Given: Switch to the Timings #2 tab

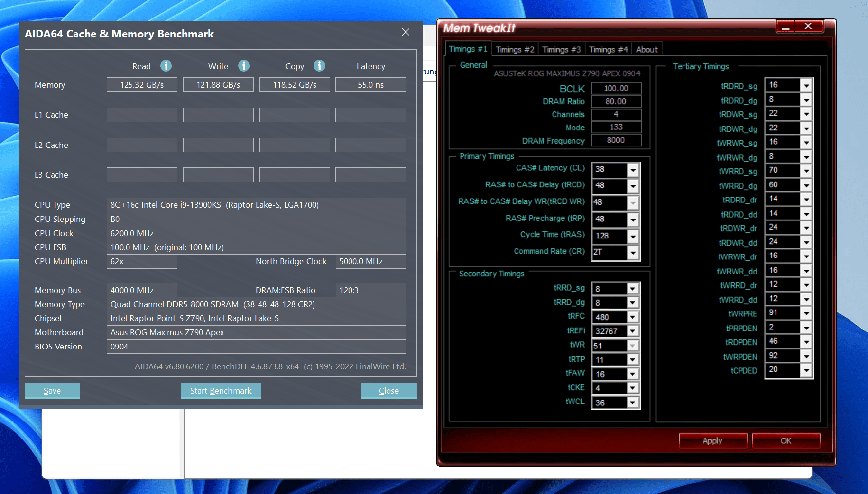Looking at the screenshot, I should click(515, 49).
